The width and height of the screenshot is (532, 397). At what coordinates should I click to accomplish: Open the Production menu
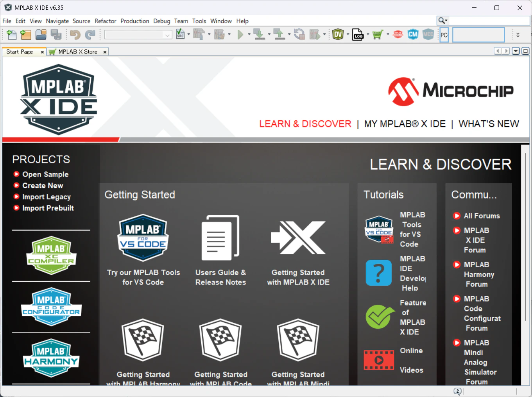pos(135,21)
